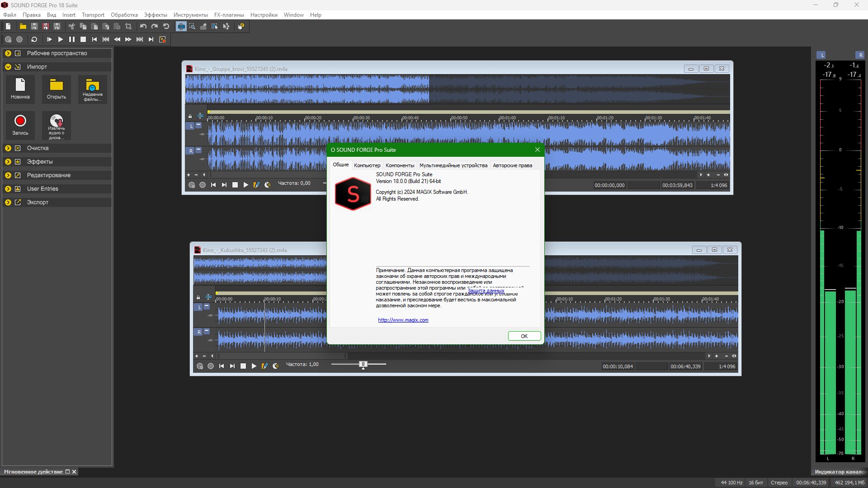Click the red Record icon in Import
The height and width of the screenshot is (488, 868).
(x=20, y=121)
